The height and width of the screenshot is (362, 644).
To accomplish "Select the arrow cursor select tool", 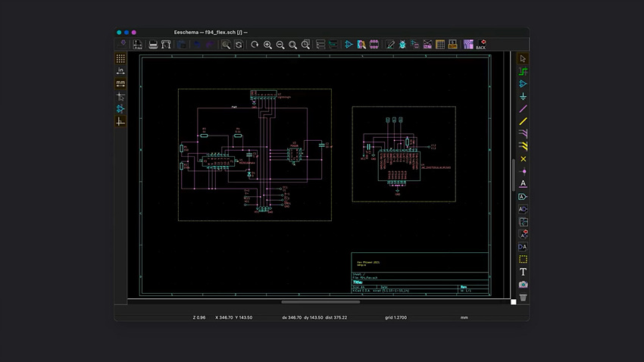I will (523, 59).
